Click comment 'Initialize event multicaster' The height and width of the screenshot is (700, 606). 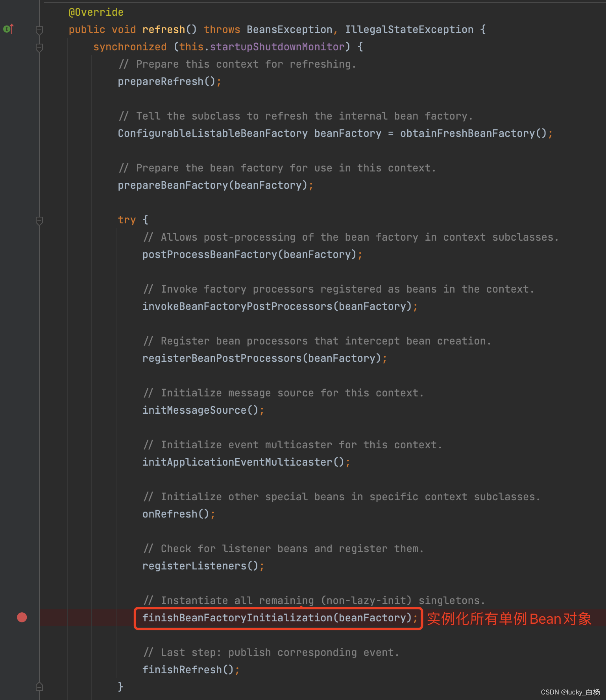[293, 445]
